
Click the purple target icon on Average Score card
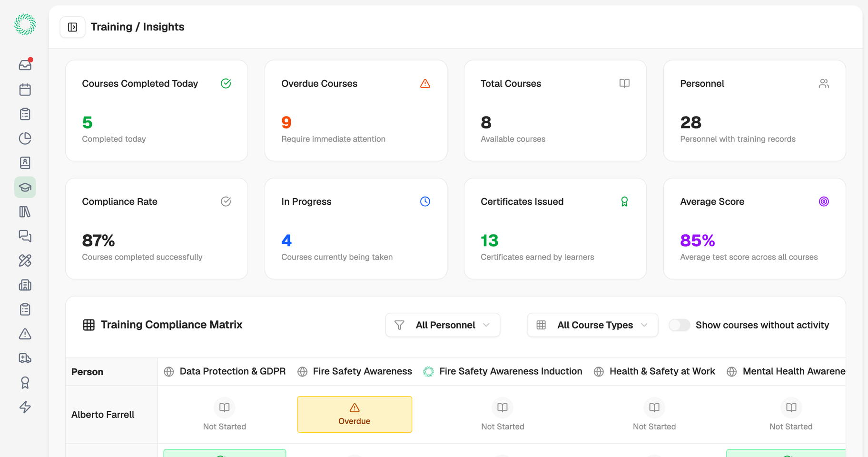(x=824, y=201)
